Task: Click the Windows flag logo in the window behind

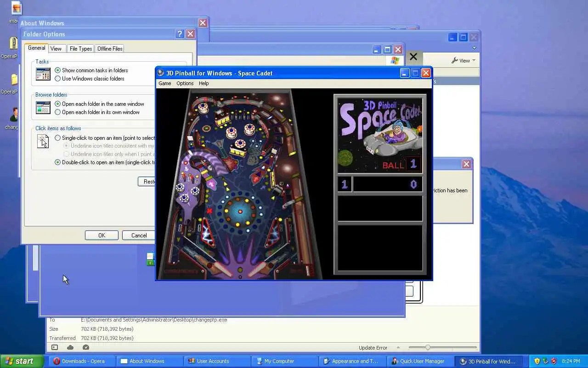Action: click(395, 60)
